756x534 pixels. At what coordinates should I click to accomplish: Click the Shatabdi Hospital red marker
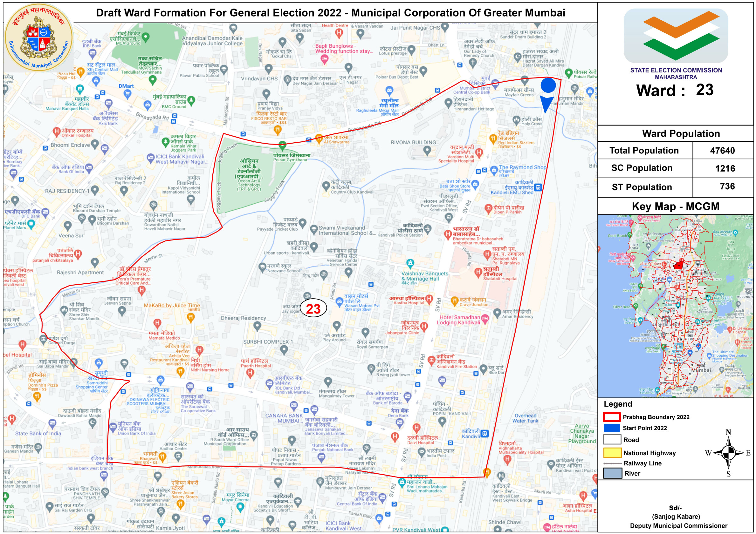click(x=478, y=272)
